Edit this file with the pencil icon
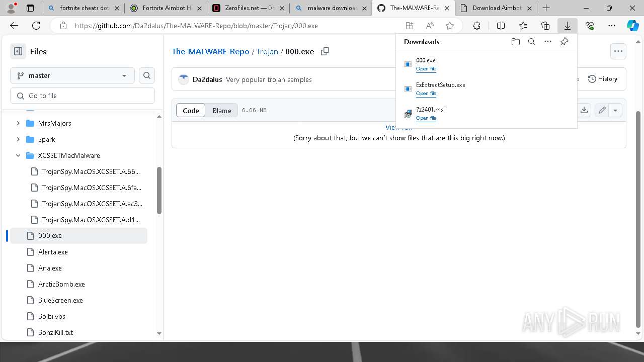 pyautogui.click(x=602, y=110)
